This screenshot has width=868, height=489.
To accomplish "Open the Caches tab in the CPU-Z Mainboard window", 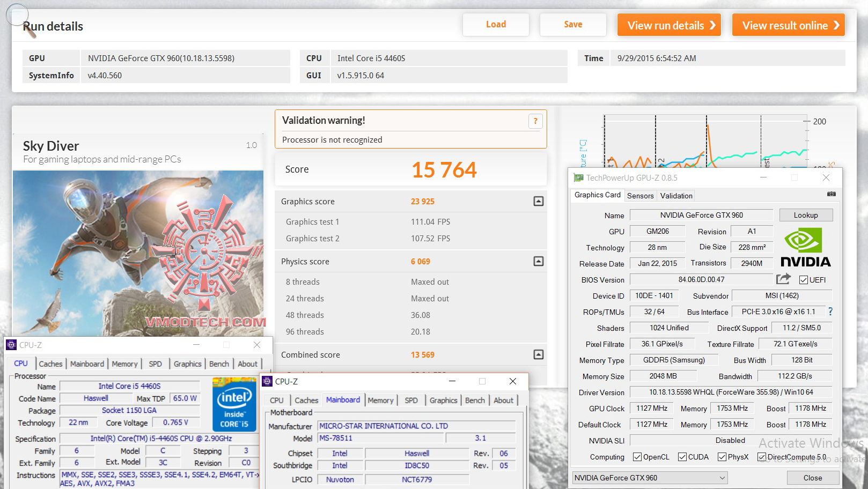I will [306, 400].
